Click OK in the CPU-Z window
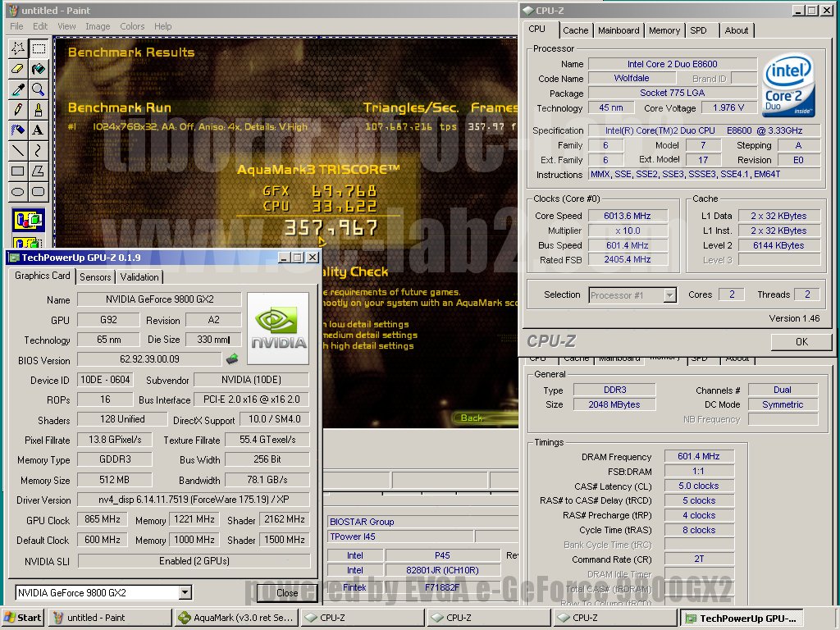Screen dimensions: 840x630 (801, 342)
